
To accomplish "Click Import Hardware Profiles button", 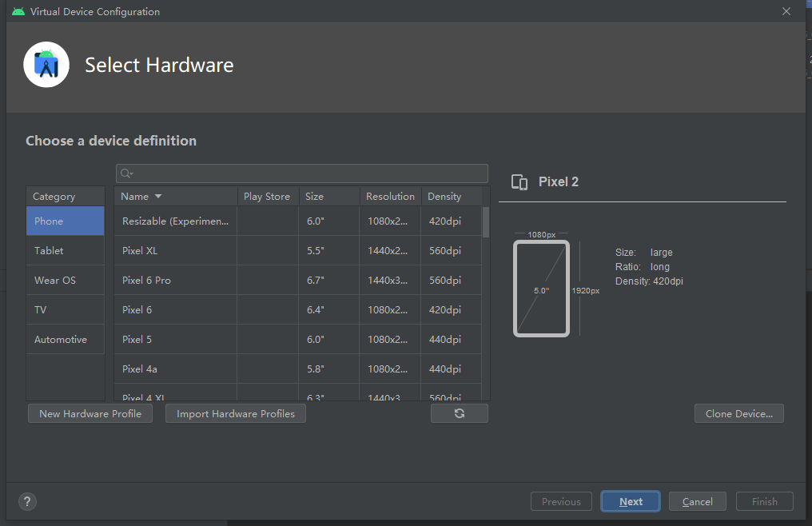I will [x=236, y=413].
